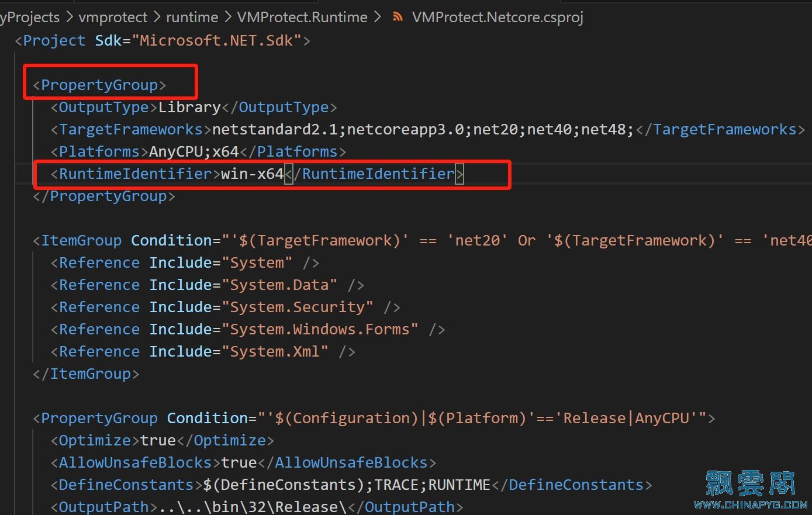Click the AllowUnsafeBlocks true line
The width and height of the screenshot is (812, 515).
tap(243, 463)
